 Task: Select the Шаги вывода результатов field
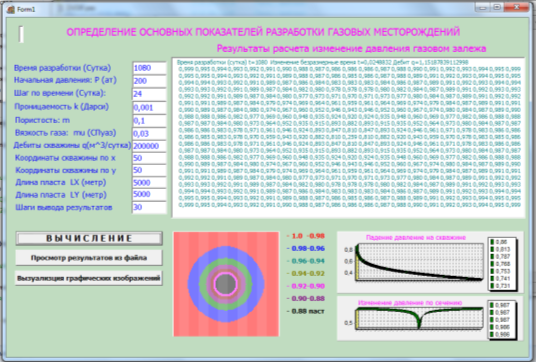click(149, 207)
